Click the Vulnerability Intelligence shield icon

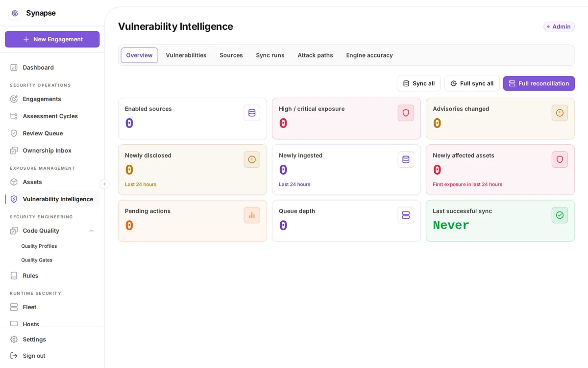14,199
